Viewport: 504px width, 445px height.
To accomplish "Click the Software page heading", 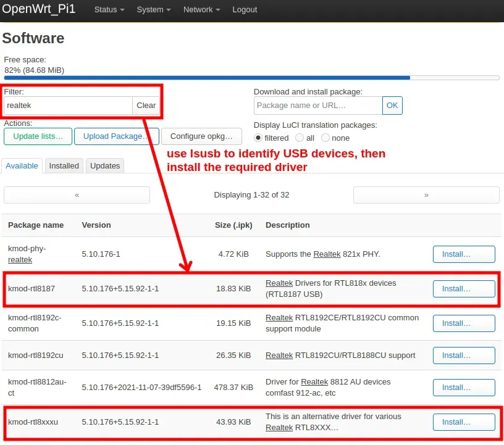I will (x=33, y=38).
